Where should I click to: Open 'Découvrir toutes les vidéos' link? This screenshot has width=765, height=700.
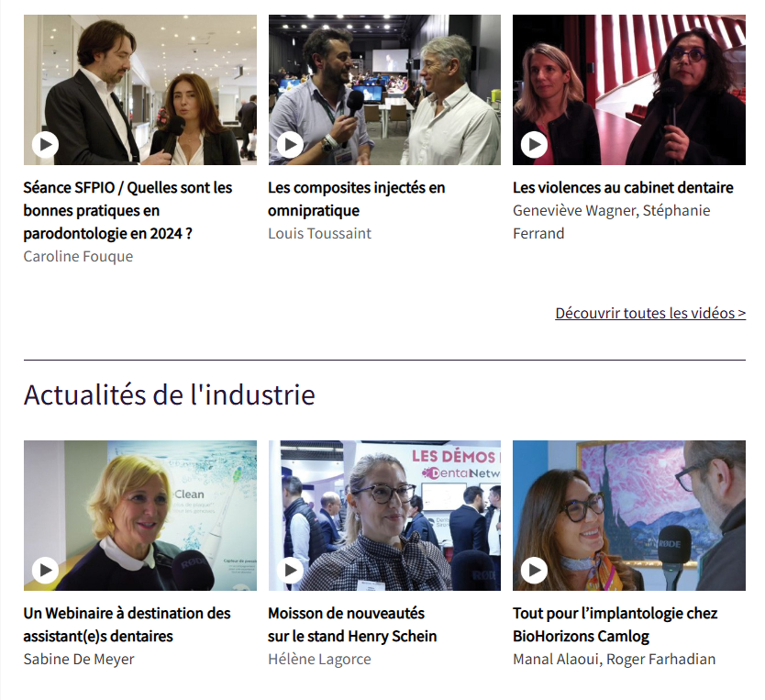coord(650,313)
